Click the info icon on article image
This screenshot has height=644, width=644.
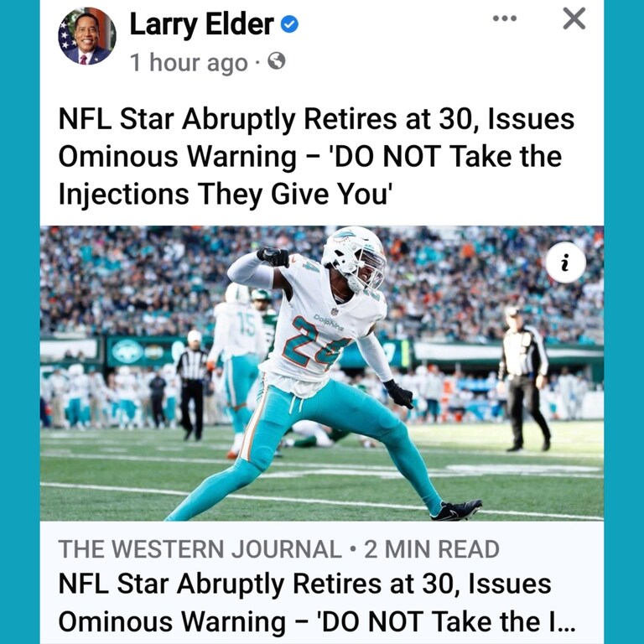click(x=565, y=262)
